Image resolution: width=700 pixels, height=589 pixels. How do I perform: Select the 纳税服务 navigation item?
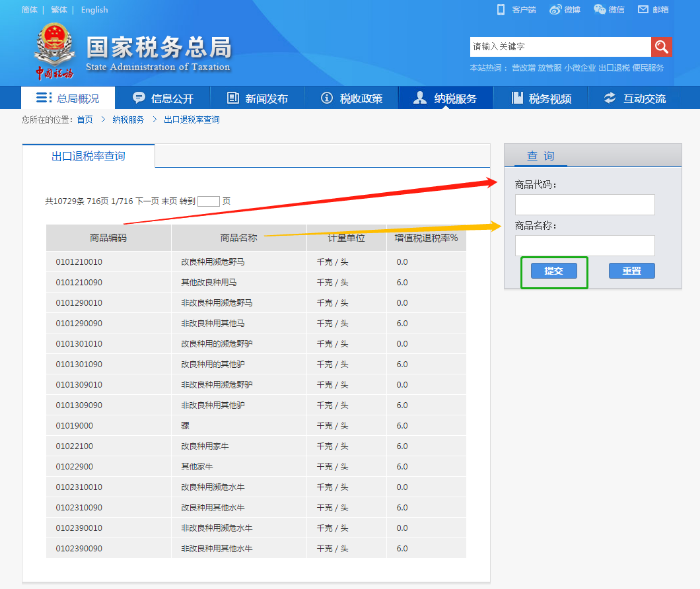coord(445,98)
